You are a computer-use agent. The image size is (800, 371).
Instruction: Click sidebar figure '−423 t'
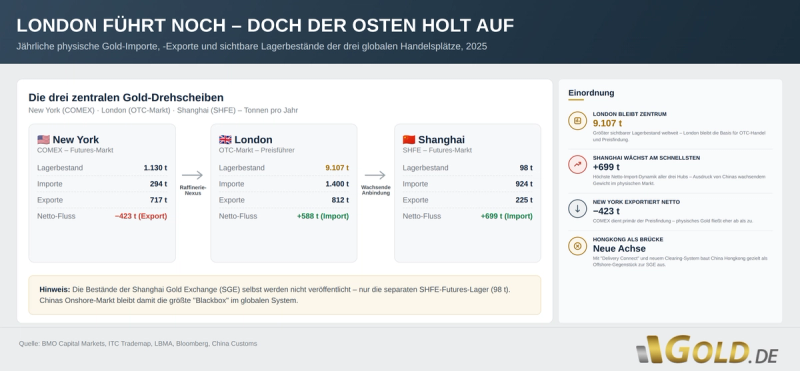click(x=606, y=211)
